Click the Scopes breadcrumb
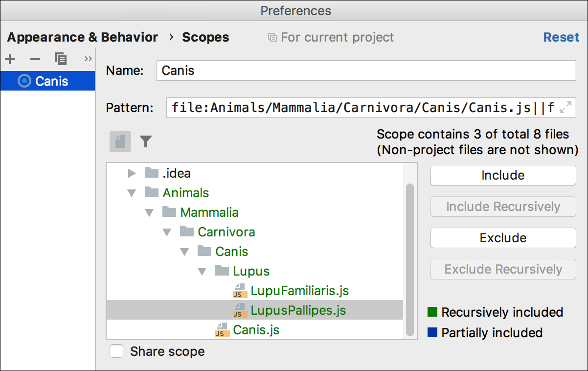Image resolution: width=588 pixels, height=371 pixels. click(205, 37)
